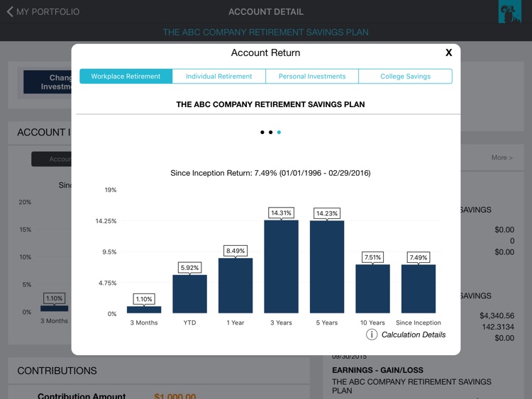Tap the 5 Years return bar

[x=327, y=266]
